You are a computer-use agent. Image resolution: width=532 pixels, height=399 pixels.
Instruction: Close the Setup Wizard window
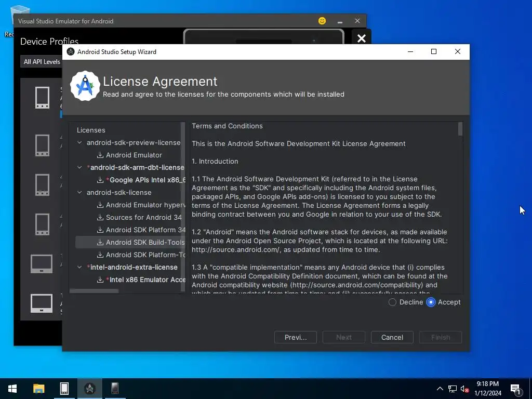pos(457,51)
